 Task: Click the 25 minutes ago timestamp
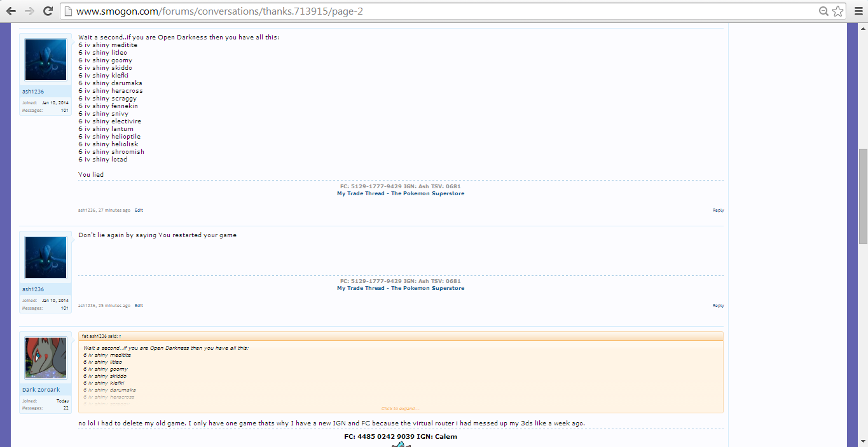[x=114, y=305]
